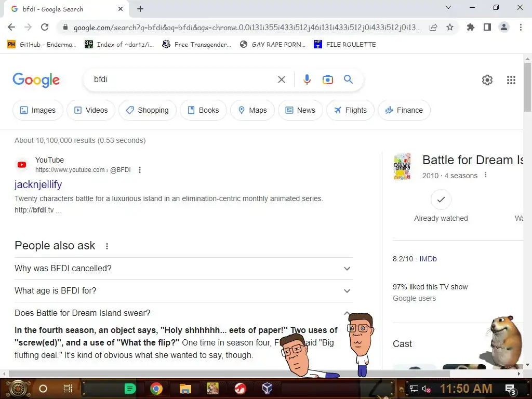Click the lock icon in address bar

tap(65, 27)
